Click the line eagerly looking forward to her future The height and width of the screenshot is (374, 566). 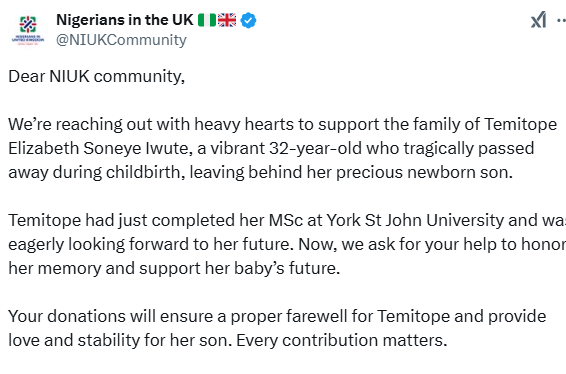click(149, 244)
